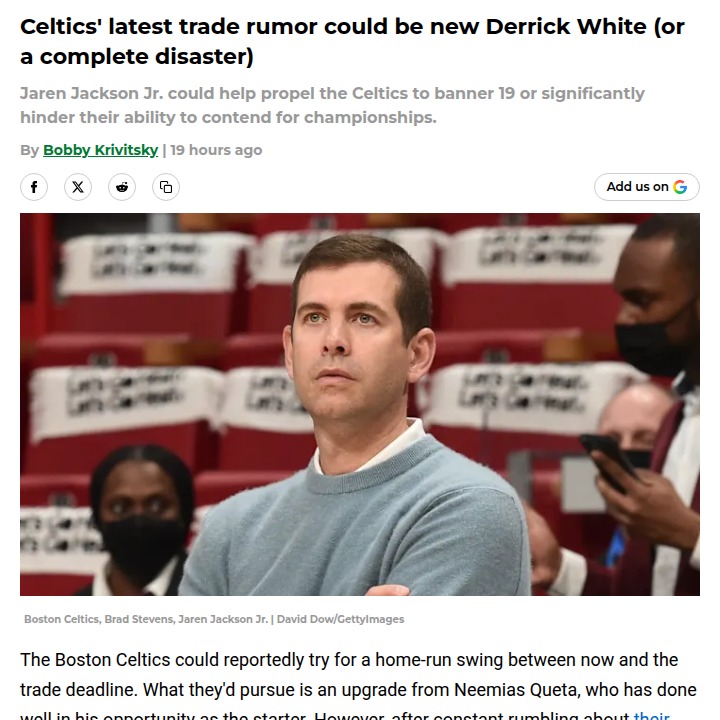This screenshot has height=720, width=720.
Task: Select the '19 hours ago' timestamp
Action: click(x=216, y=150)
